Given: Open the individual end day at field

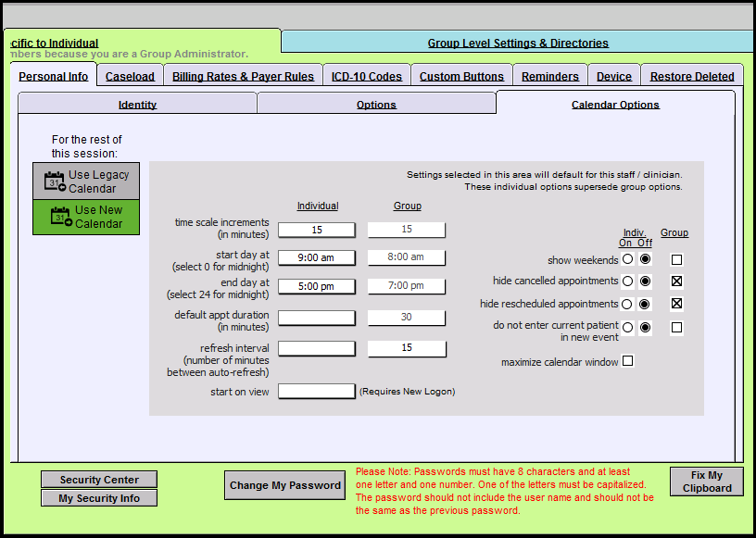Looking at the screenshot, I should (x=316, y=286).
